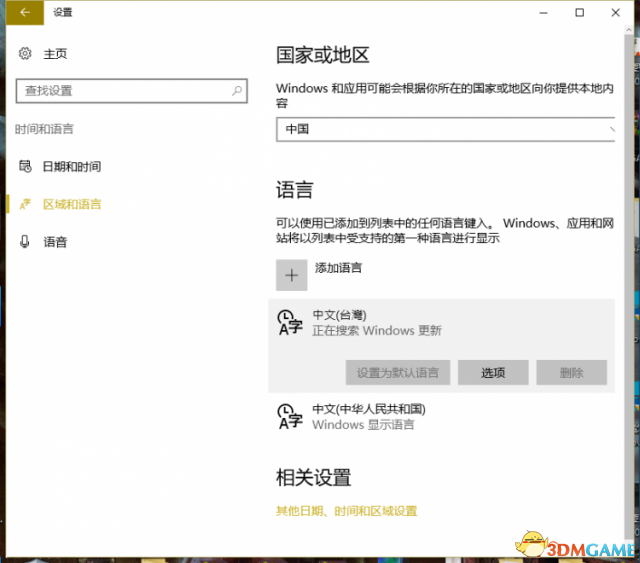Image resolution: width=640 pixels, height=563 pixels.
Task: Click 设置为默认语言 button
Action: (398, 372)
